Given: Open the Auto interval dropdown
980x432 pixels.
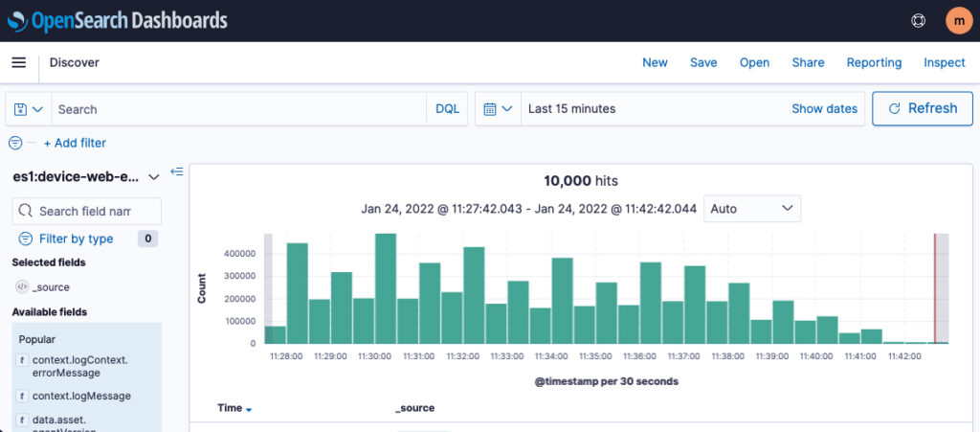Looking at the screenshot, I should 752,209.
